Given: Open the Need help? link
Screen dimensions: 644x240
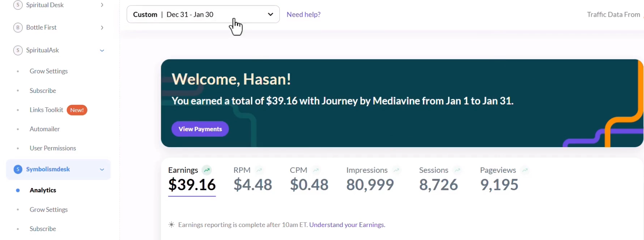Looking at the screenshot, I should [304, 14].
